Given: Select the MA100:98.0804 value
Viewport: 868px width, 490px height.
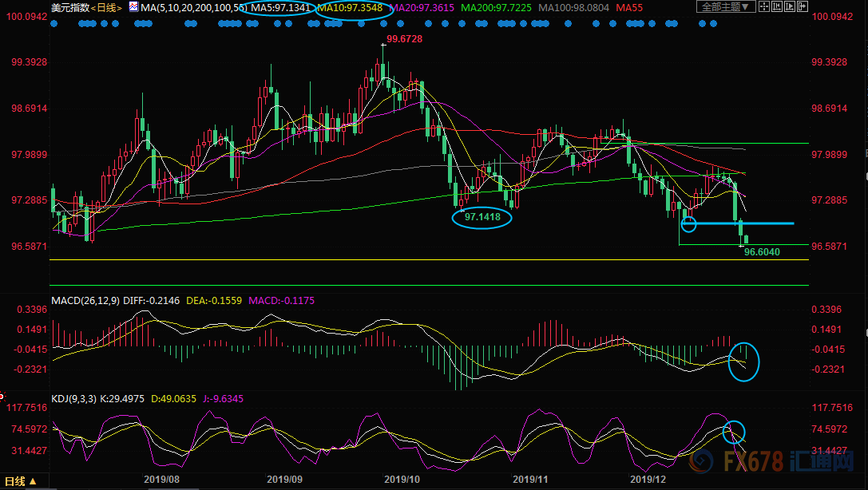Looking at the screenshot, I should pos(573,8).
